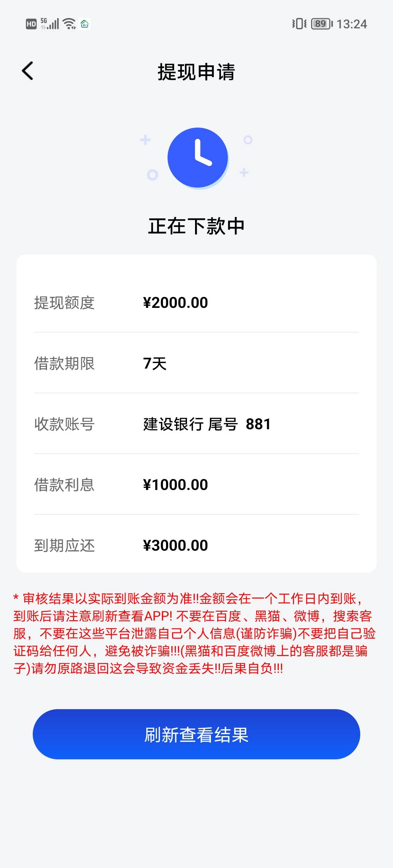
Task: Tap the 收款账号 label
Action: pyautogui.click(x=64, y=424)
